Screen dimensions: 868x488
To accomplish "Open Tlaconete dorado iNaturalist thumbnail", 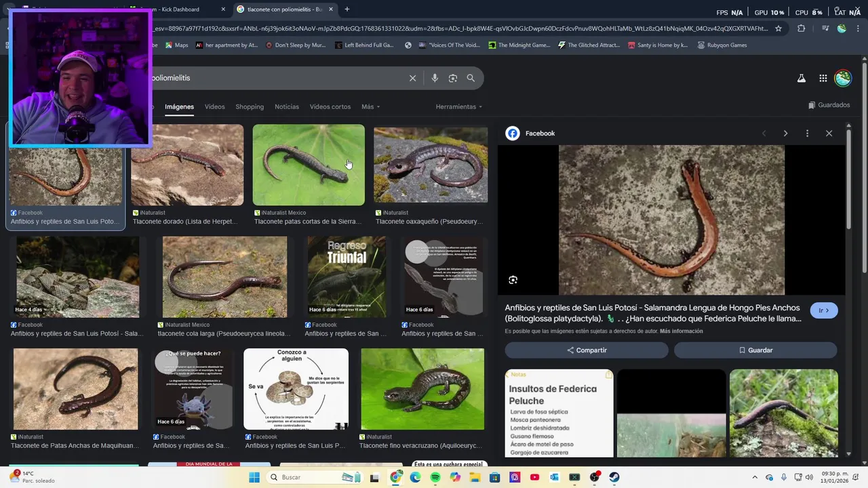I will (x=187, y=165).
